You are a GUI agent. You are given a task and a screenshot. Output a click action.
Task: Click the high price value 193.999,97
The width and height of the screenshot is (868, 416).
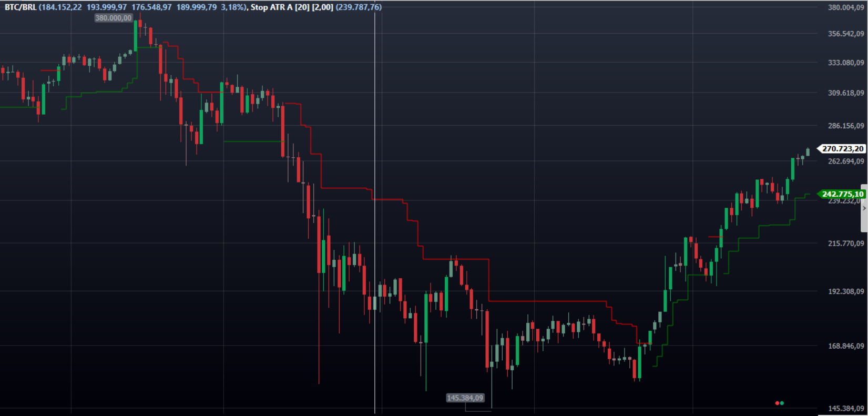tap(107, 7)
